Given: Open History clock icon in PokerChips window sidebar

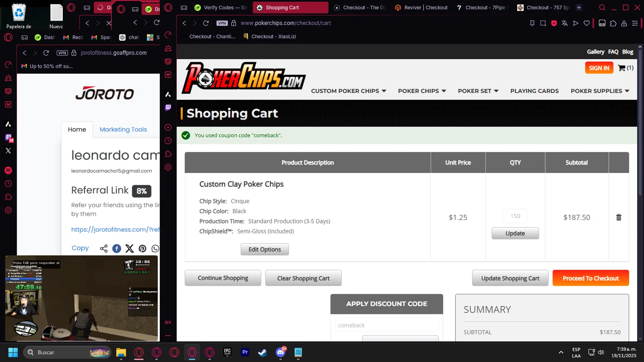Looking at the screenshot, I should click(x=168, y=141).
